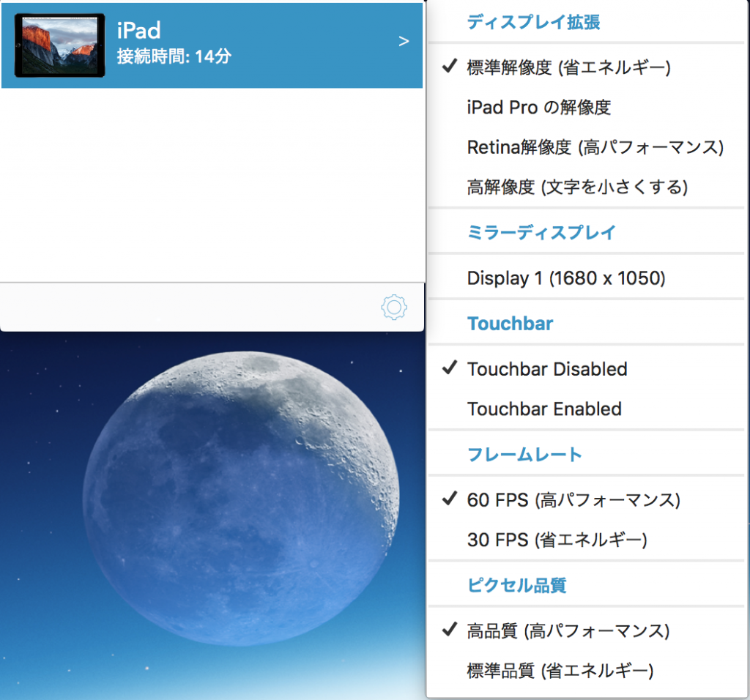
Task: Expand the iPad device row arrow
Action: click(x=404, y=42)
